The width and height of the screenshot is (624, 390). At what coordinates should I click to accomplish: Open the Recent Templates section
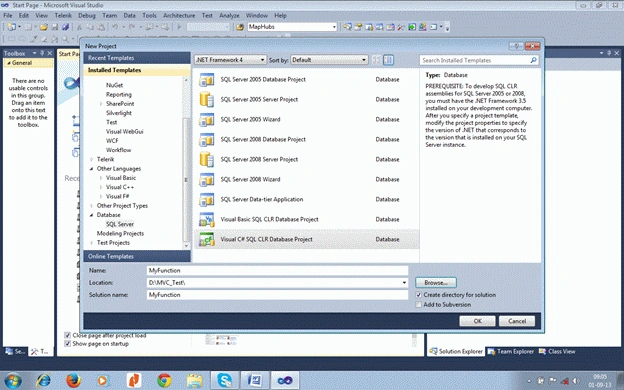(x=137, y=58)
